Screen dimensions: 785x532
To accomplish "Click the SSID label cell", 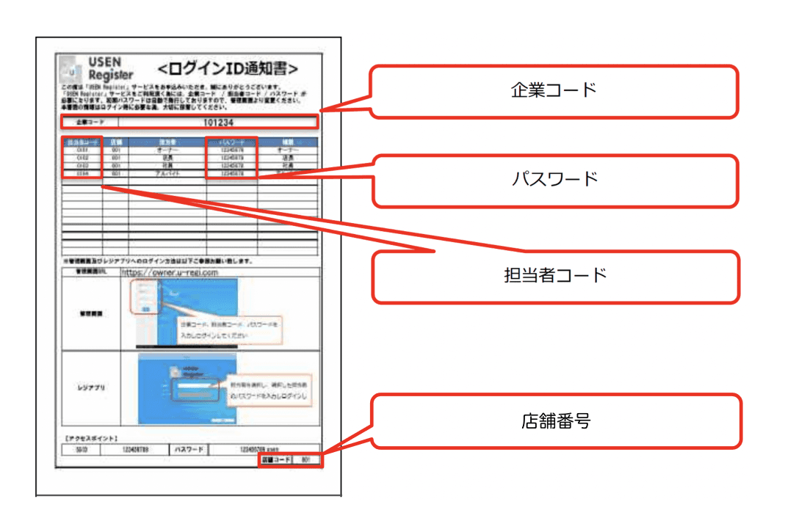I will (82, 449).
